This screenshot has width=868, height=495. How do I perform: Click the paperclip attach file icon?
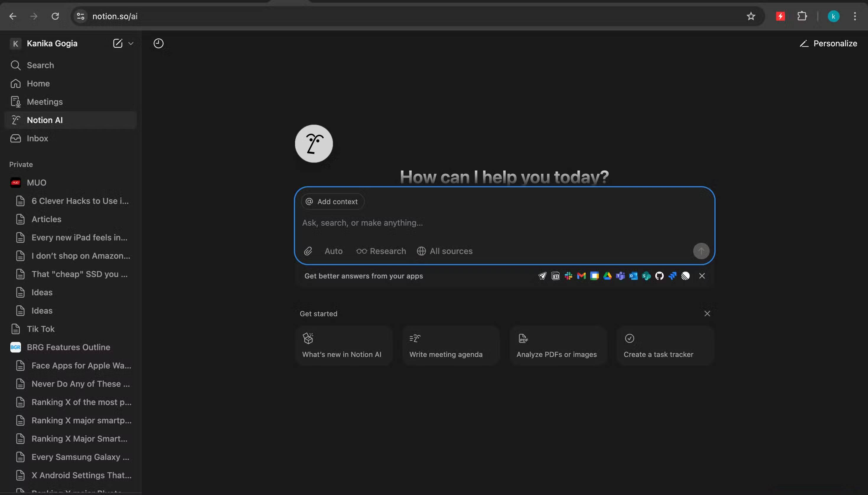click(308, 251)
